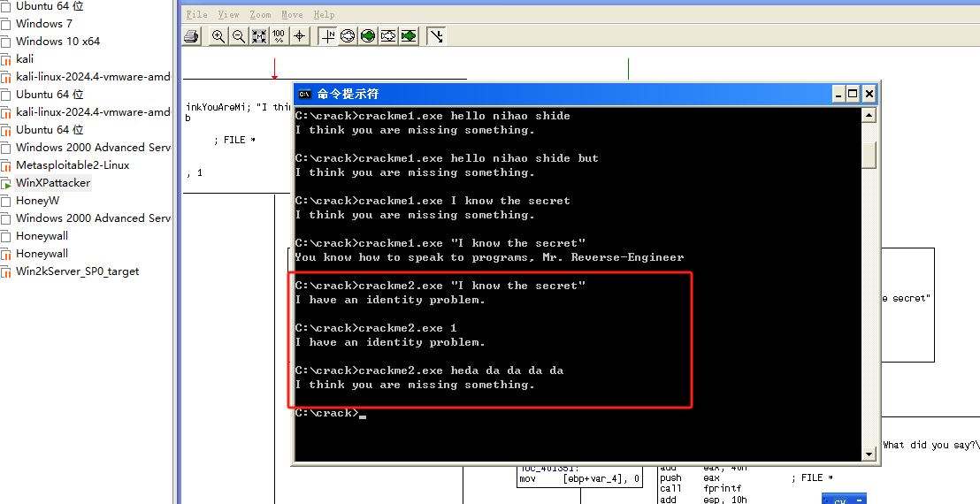This screenshot has width=980, height=504.
Task: Open the File menu in the graph viewer
Action: point(197,14)
